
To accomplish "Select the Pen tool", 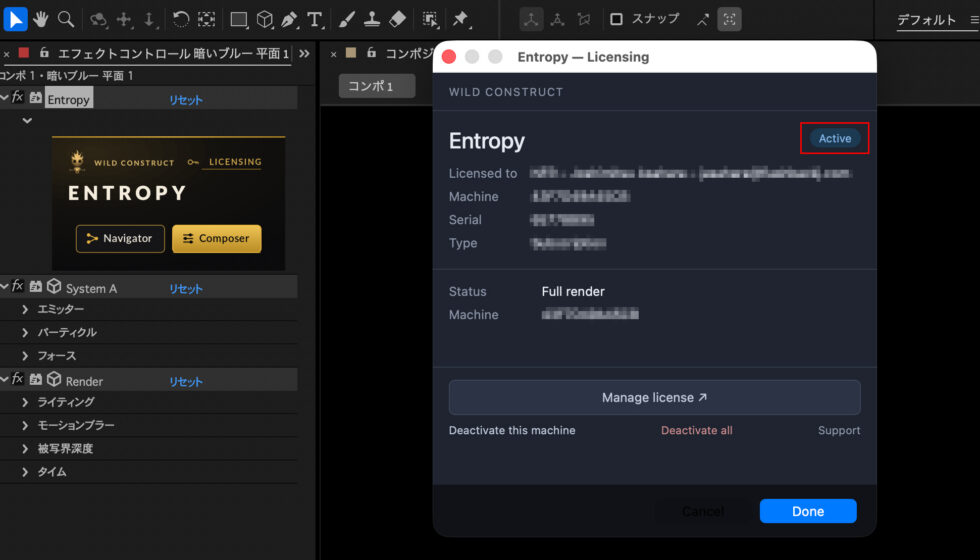I will [289, 19].
